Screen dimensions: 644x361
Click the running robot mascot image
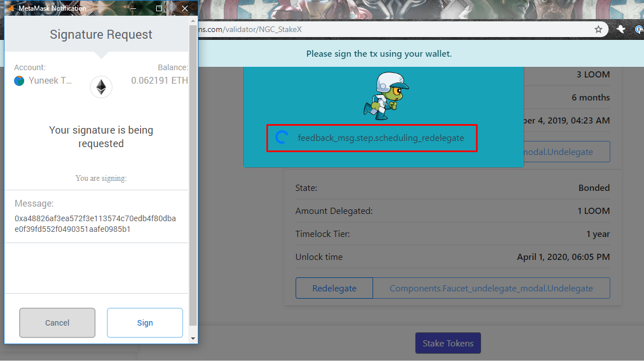click(x=386, y=96)
